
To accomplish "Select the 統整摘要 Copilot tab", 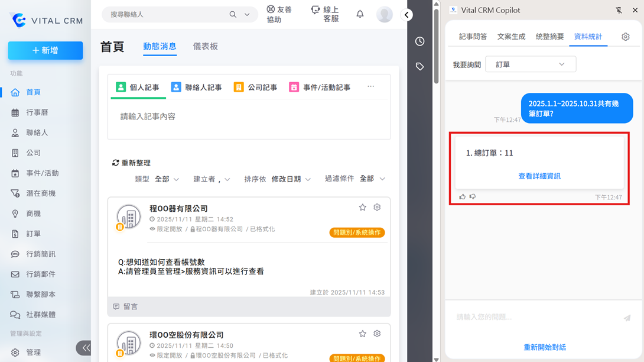I will [x=549, y=37].
